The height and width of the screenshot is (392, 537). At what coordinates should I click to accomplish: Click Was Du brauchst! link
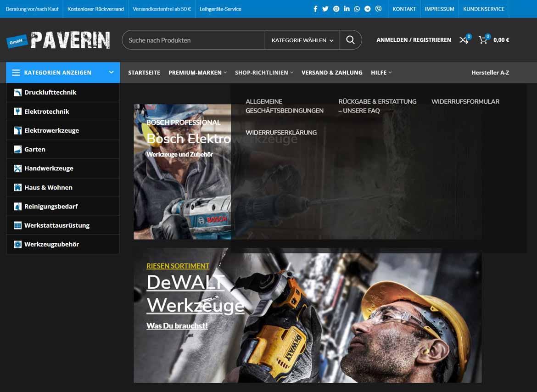pyautogui.click(x=177, y=325)
